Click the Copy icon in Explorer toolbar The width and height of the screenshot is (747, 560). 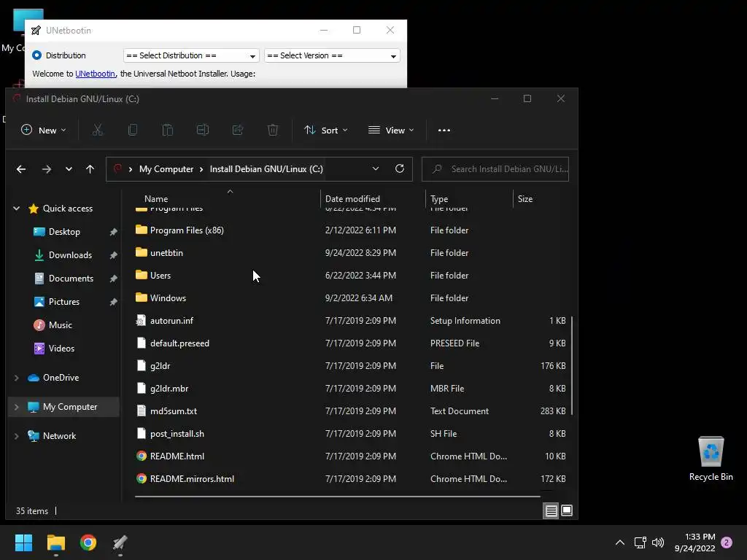(133, 130)
